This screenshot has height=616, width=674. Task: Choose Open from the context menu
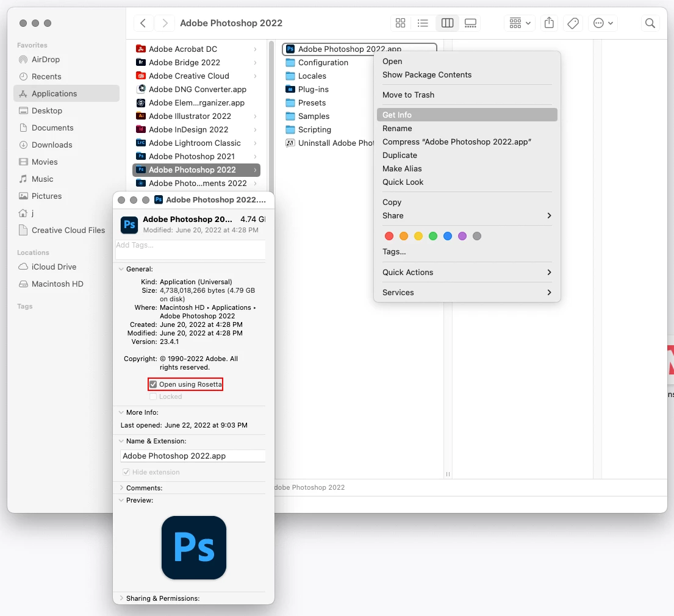[x=467, y=62]
